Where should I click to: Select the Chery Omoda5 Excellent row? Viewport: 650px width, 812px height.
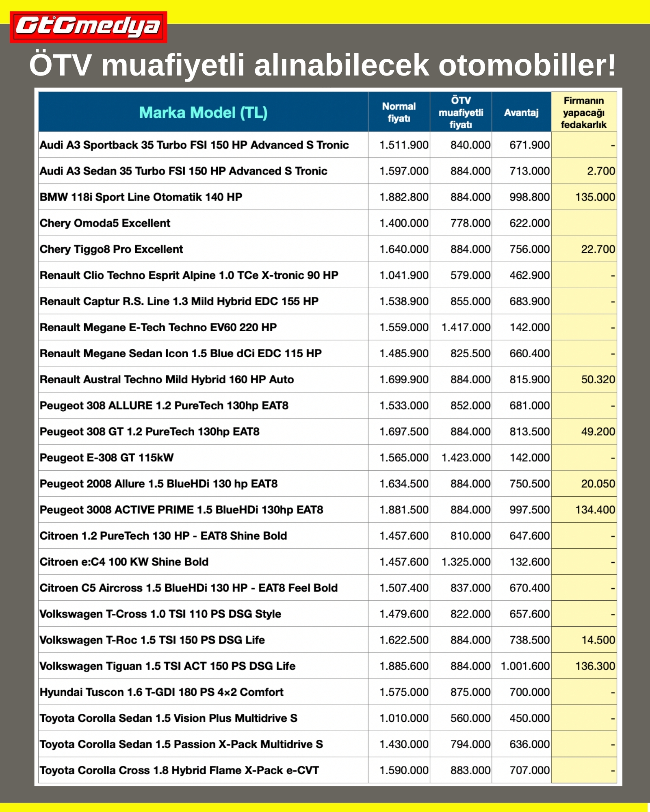tap(105, 223)
